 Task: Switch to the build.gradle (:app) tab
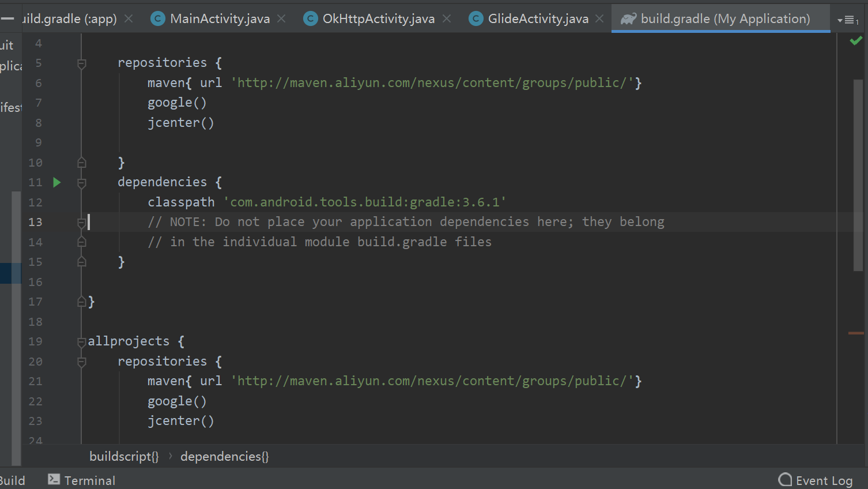69,18
